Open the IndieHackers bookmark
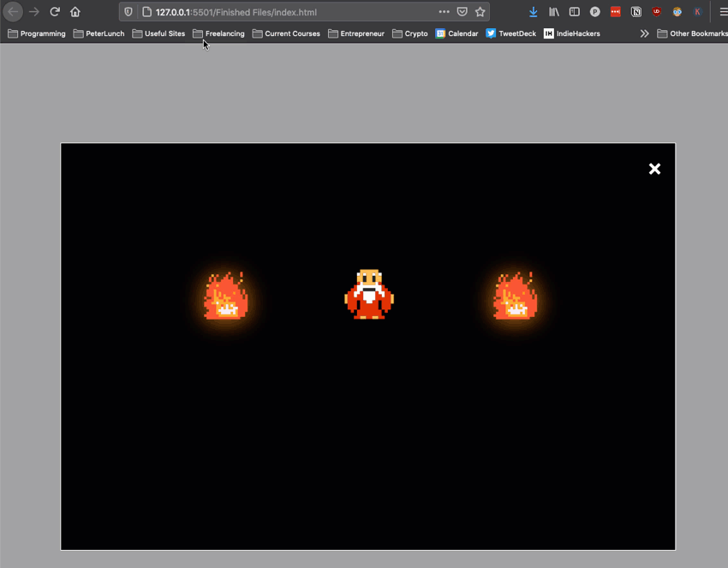728x568 pixels. pyautogui.click(x=572, y=33)
